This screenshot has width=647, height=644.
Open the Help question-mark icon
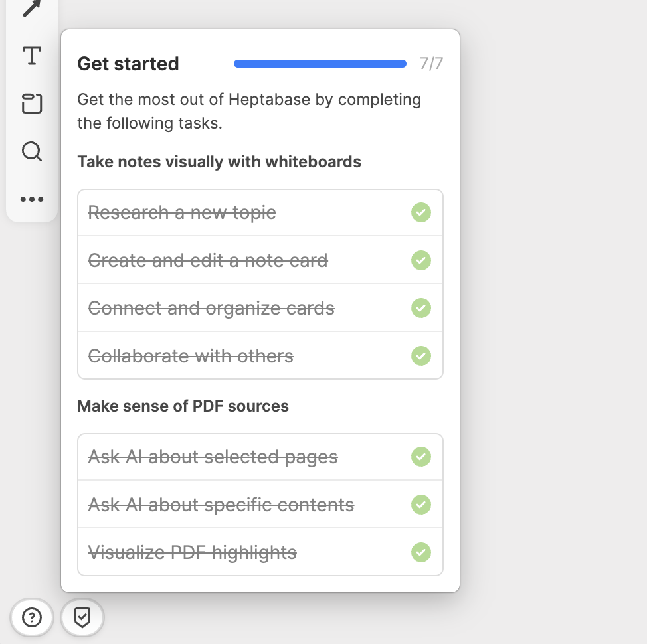tap(31, 617)
